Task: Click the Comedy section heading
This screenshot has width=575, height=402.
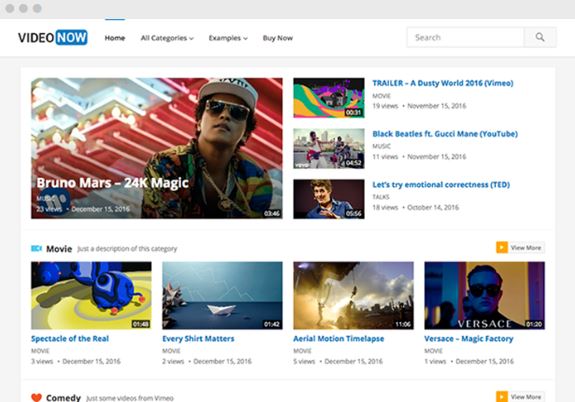Action: 63,398
